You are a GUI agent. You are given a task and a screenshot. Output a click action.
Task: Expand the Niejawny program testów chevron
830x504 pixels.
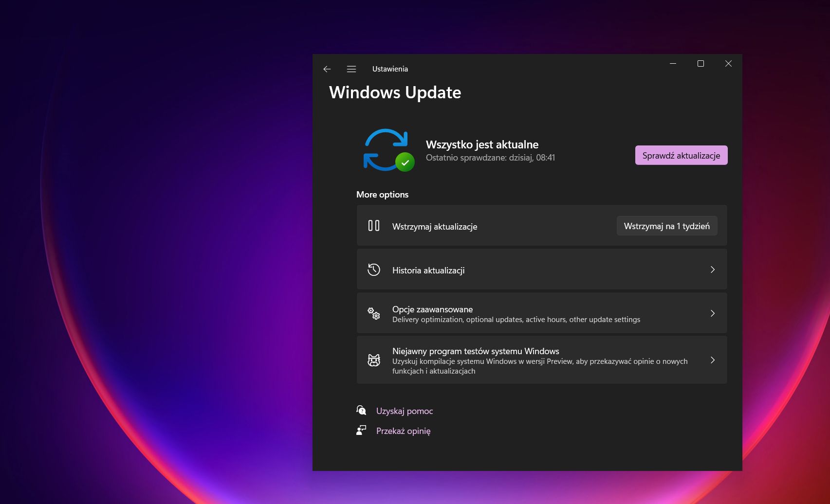pyautogui.click(x=712, y=360)
